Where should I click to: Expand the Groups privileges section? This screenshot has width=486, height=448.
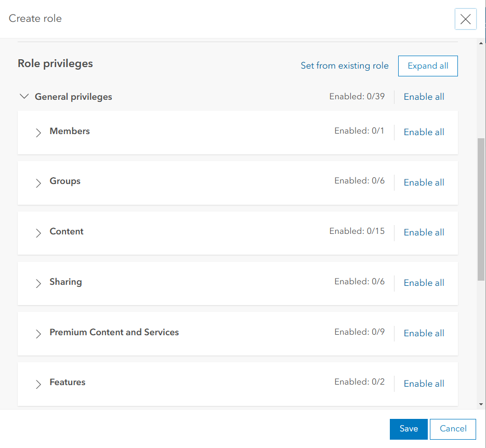pos(38,183)
